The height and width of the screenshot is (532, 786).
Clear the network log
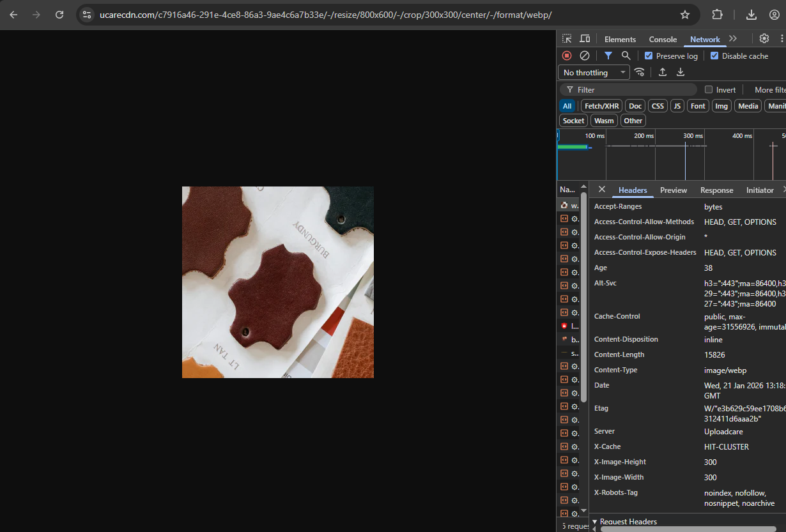point(584,56)
